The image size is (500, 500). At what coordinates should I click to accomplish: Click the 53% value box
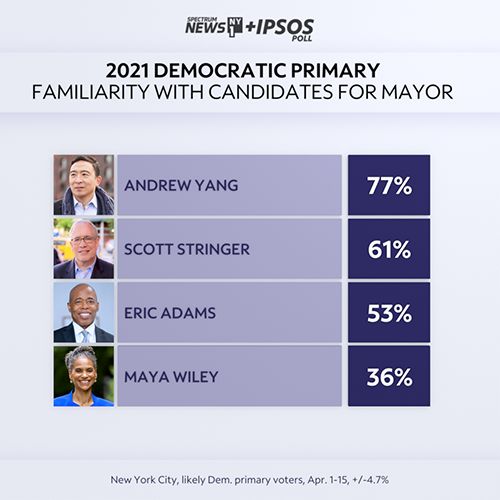click(389, 312)
